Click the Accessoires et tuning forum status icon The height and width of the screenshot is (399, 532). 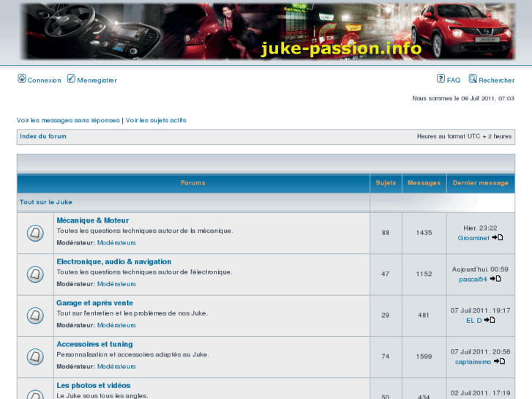tap(35, 357)
